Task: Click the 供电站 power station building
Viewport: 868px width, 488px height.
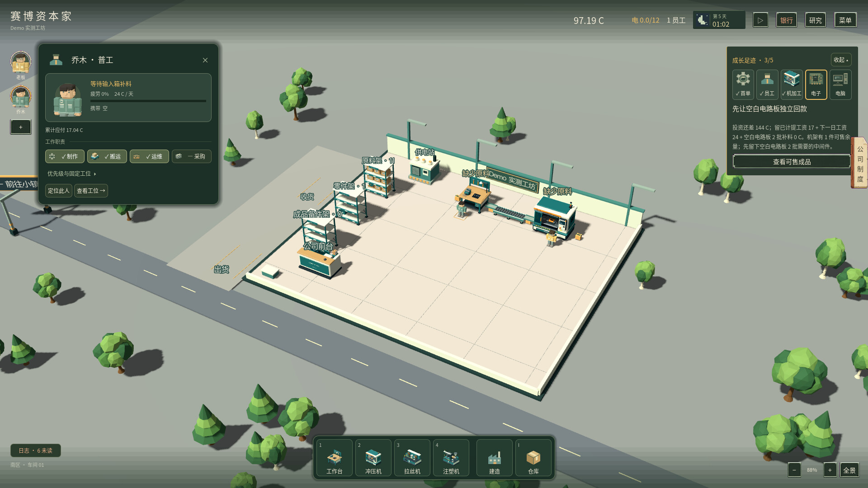Action: [424, 169]
